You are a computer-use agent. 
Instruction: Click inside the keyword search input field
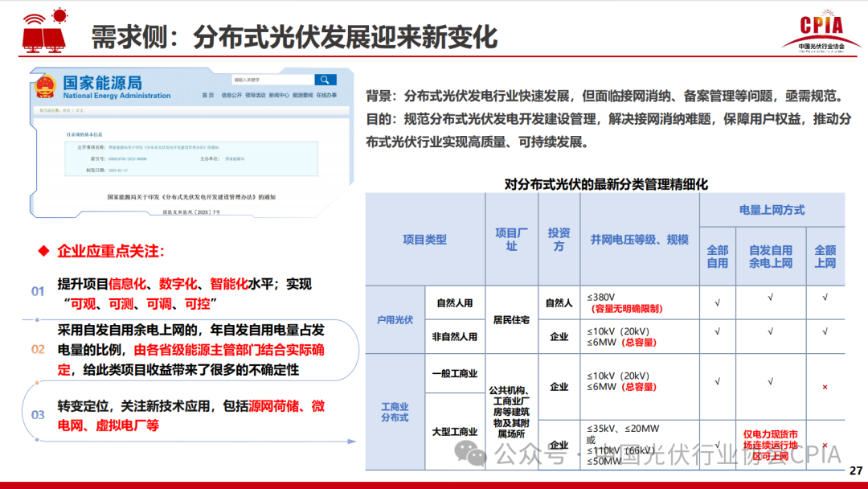click(x=271, y=80)
